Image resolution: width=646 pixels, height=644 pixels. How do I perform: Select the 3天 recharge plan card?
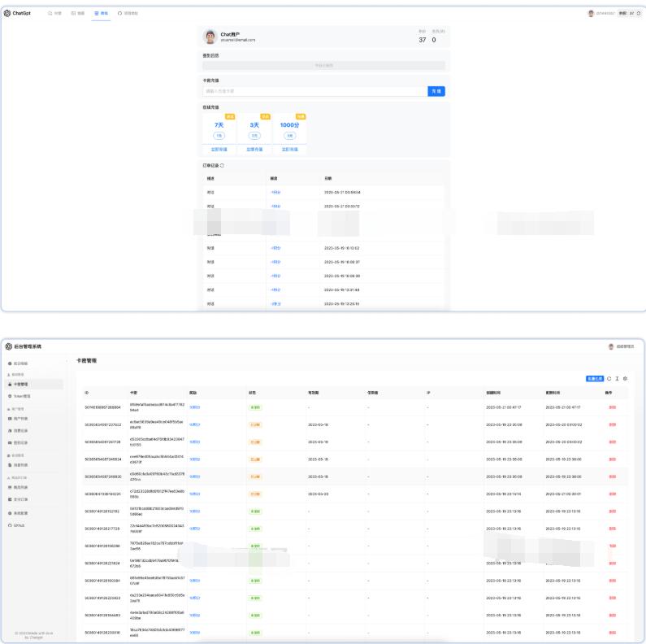point(254,129)
